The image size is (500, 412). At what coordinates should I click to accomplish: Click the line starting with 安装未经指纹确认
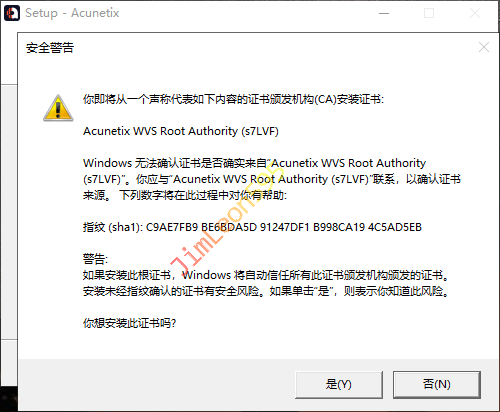pyautogui.click(x=266, y=291)
